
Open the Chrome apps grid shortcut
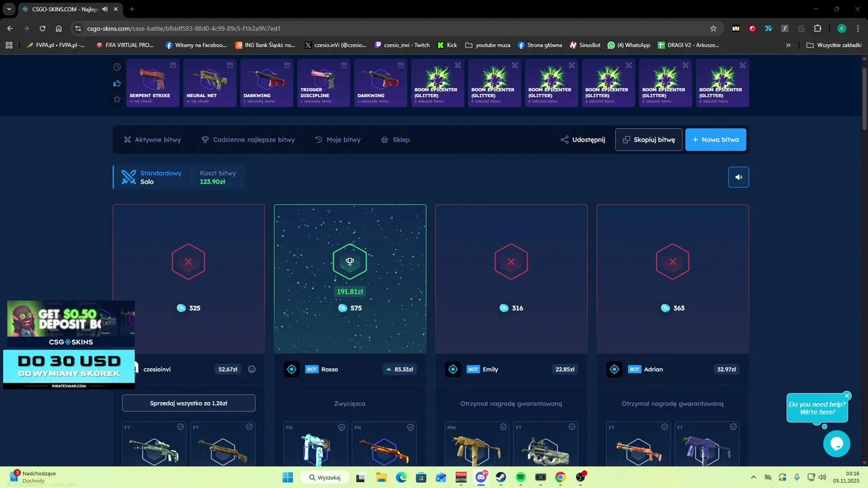point(9,45)
